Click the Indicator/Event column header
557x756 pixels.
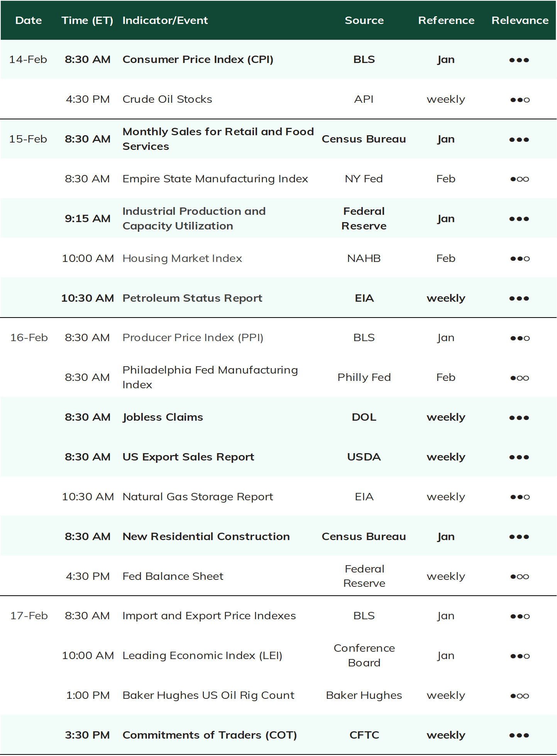[x=165, y=21]
